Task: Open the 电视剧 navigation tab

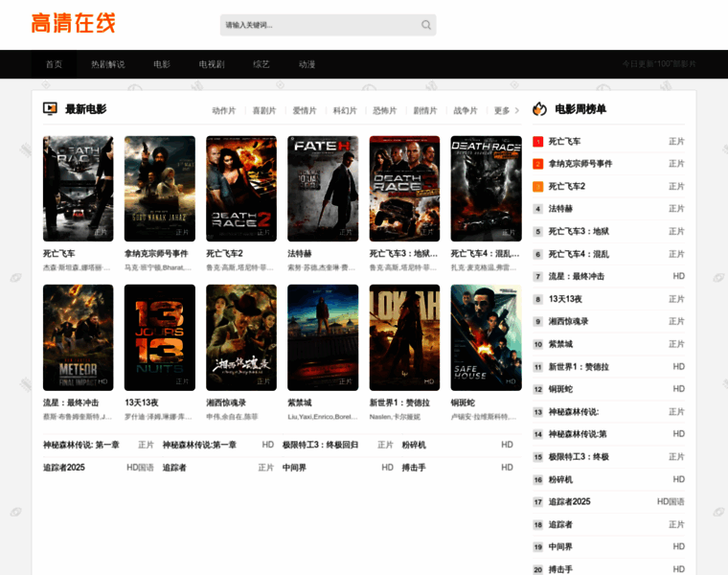Action: coord(212,64)
